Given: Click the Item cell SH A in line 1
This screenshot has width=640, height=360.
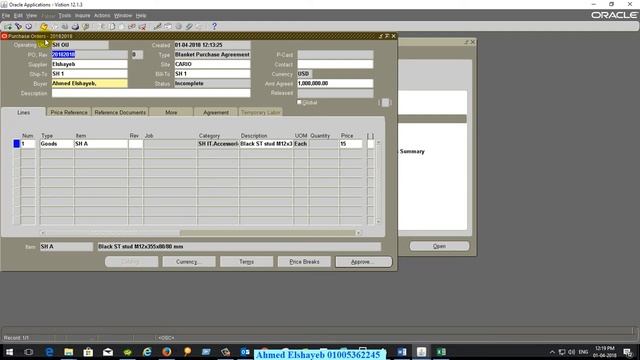Looking at the screenshot, I should coord(101,144).
